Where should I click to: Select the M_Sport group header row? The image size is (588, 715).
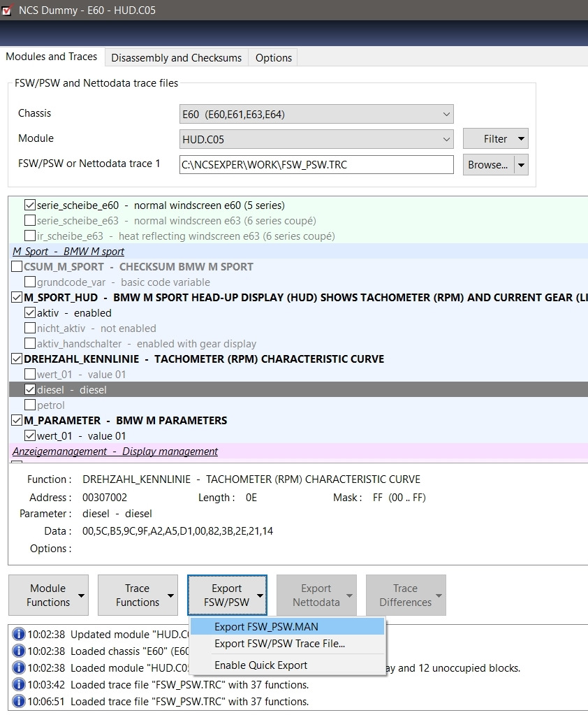tap(298, 251)
